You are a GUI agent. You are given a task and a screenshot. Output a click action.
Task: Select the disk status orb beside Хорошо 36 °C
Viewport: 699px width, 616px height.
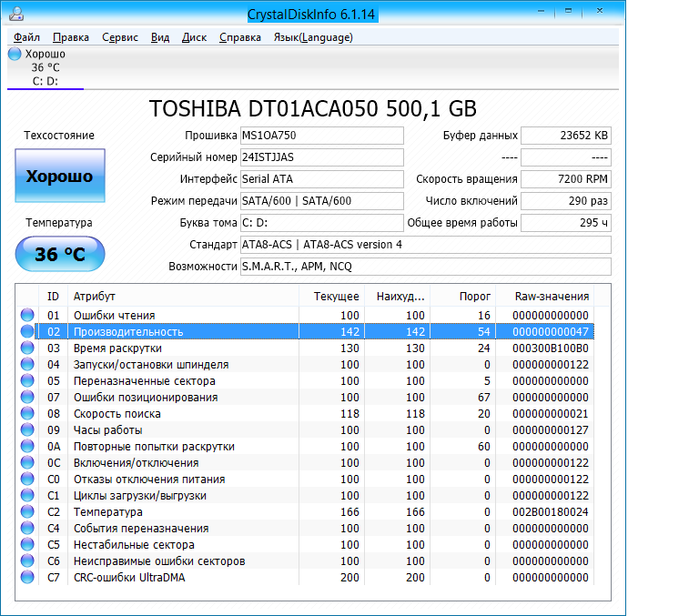coord(15,54)
